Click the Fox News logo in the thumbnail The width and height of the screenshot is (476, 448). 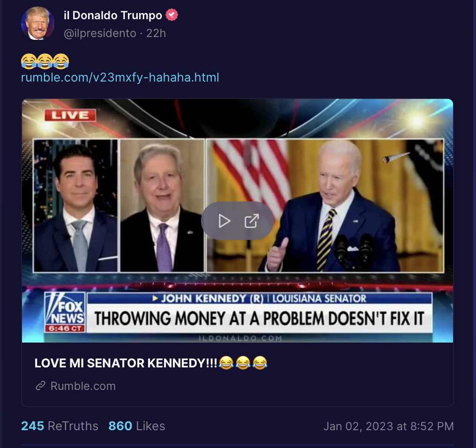(x=65, y=312)
